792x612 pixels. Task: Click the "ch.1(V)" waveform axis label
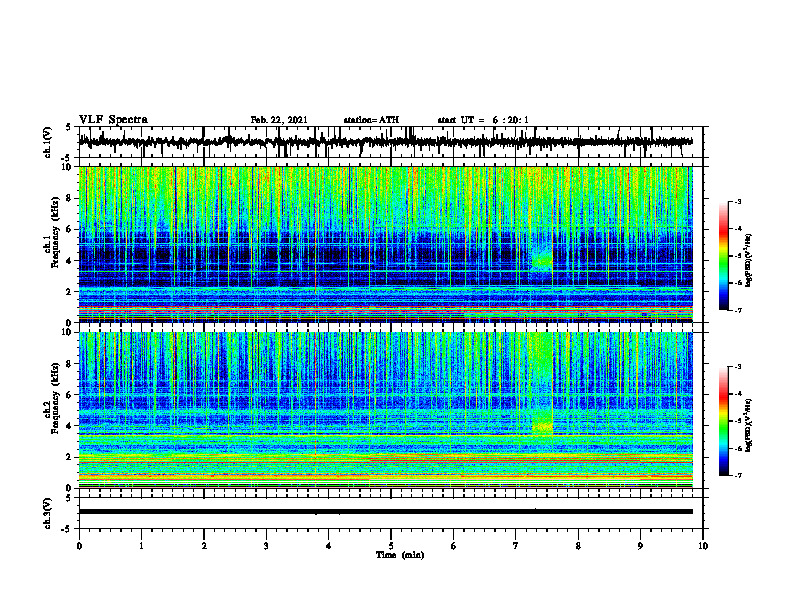48,142
